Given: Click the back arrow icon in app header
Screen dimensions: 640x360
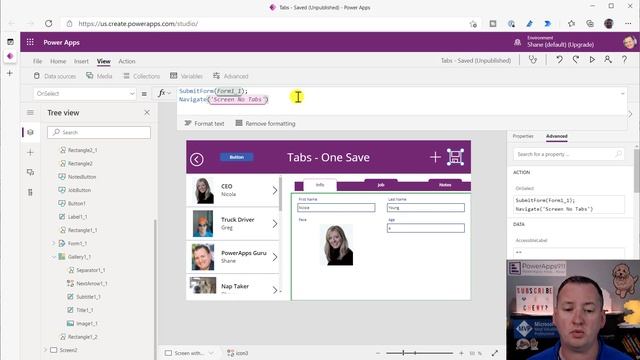Looking at the screenshot, I should pos(197,159).
